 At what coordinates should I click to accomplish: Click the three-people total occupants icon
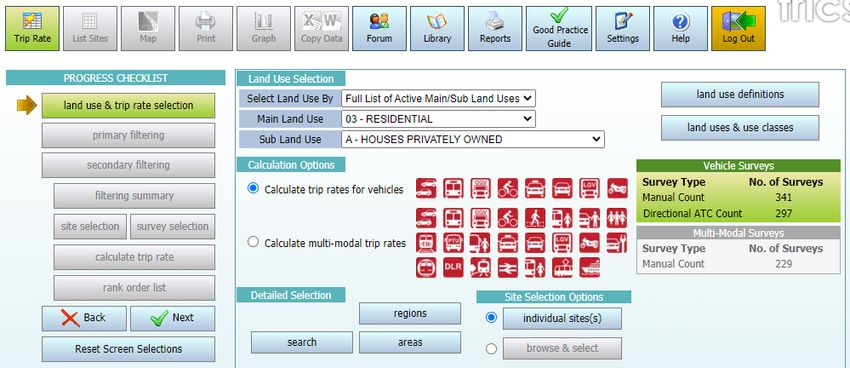[617, 218]
